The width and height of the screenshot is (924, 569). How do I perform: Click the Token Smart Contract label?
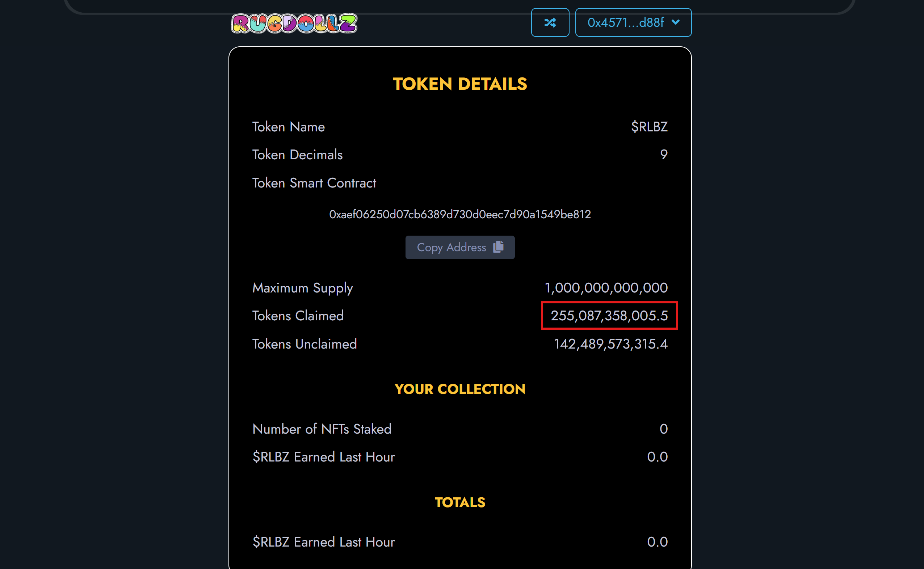(x=314, y=183)
